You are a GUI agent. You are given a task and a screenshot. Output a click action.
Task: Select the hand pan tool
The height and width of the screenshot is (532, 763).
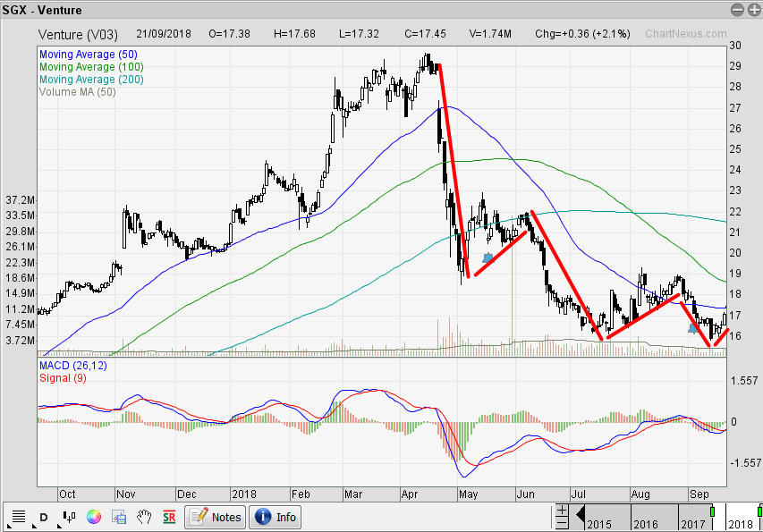pyautogui.click(x=144, y=517)
